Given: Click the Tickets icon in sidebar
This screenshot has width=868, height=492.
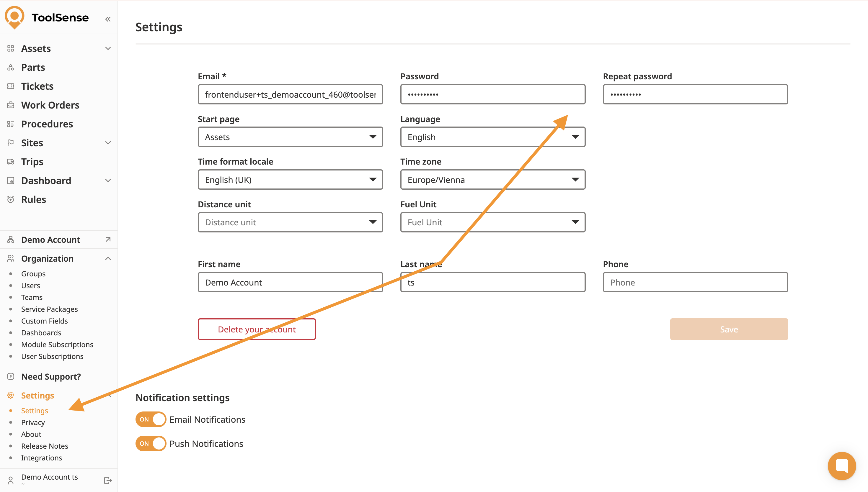Looking at the screenshot, I should click(x=11, y=86).
